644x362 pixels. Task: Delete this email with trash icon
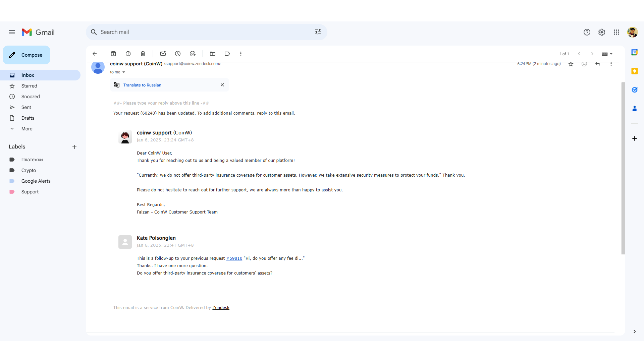pos(143,54)
